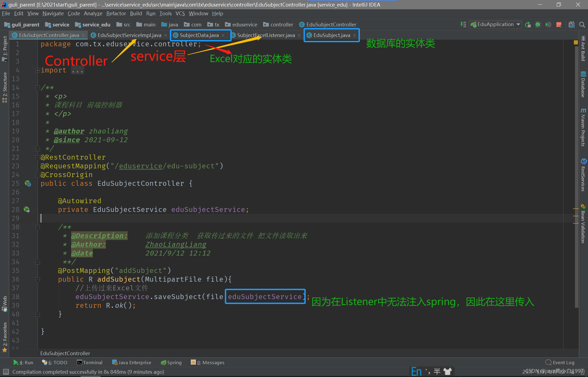588x377 pixels.
Task: Switch to the SubjectData.java tab
Action: click(199, 35)
